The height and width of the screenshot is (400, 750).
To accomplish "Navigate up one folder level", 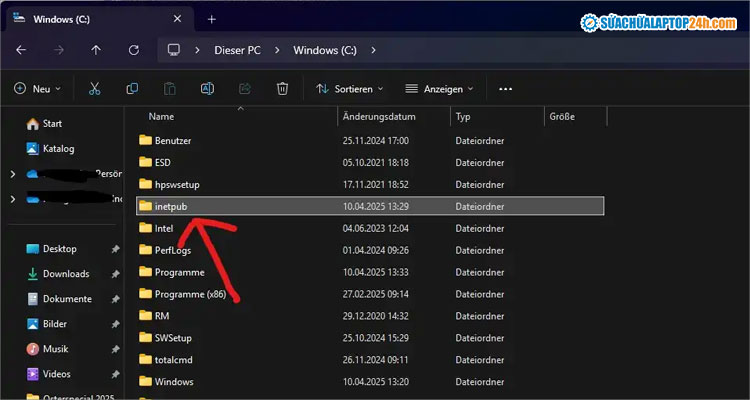I will [96, 50].
